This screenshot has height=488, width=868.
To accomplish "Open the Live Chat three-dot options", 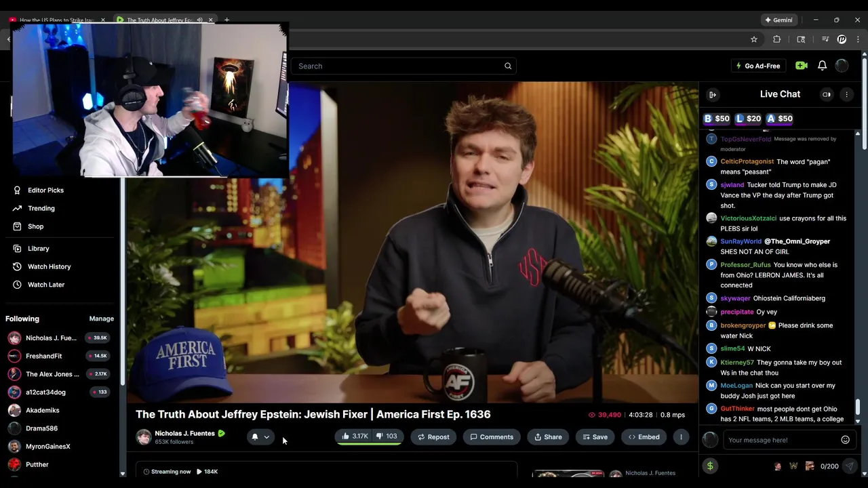I will click(847, 95).
